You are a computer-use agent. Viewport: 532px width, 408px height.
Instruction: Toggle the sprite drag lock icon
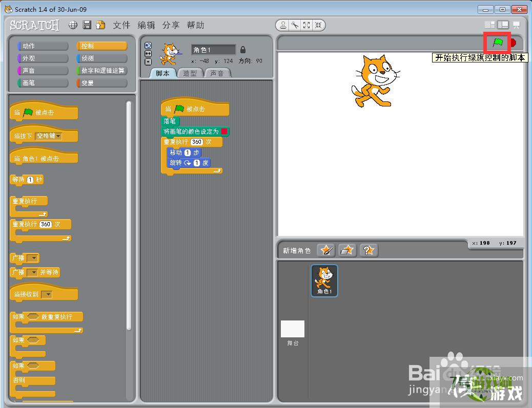point(243,50)
